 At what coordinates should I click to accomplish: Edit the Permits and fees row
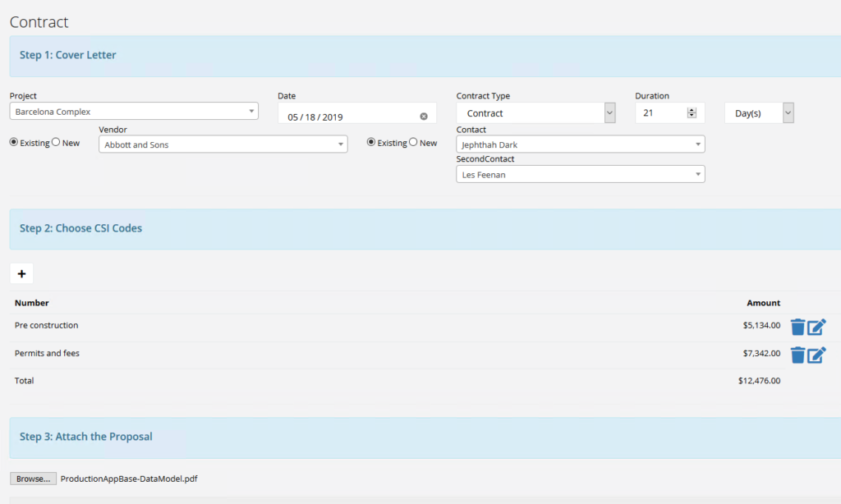(816, 355)
